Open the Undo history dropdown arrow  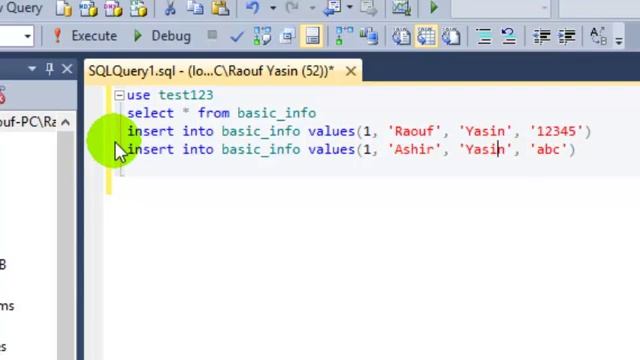click(x=273, y=8)
